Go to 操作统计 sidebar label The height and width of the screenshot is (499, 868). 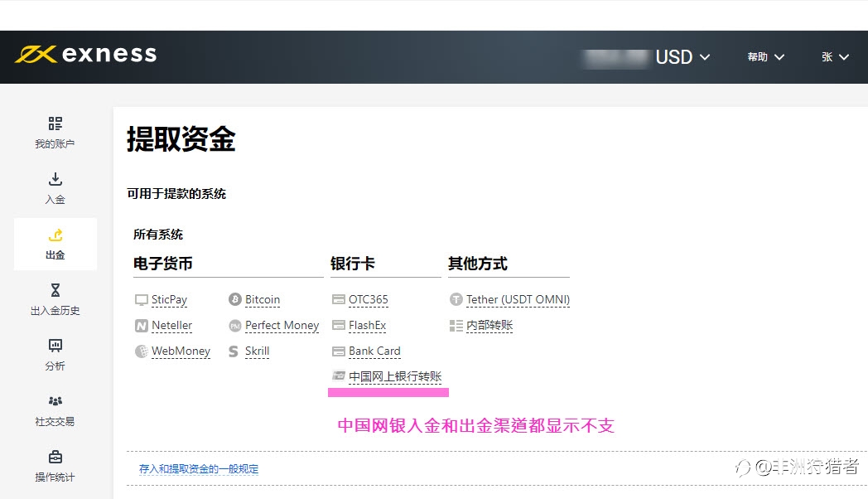(55, 477)
